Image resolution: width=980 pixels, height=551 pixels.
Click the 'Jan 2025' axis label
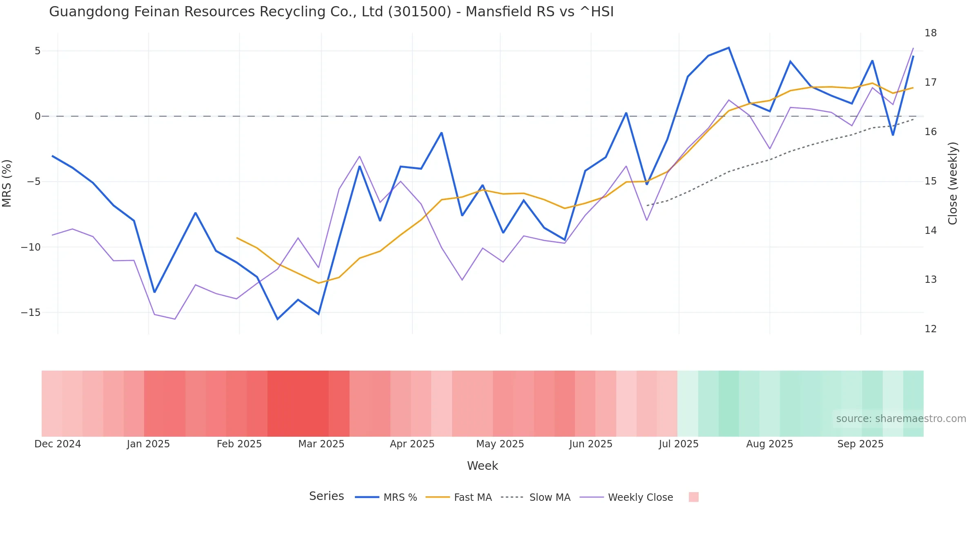[148, 444]
